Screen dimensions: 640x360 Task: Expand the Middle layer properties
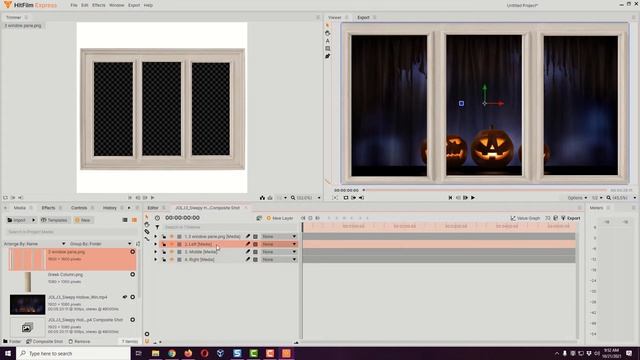[156, 252]
